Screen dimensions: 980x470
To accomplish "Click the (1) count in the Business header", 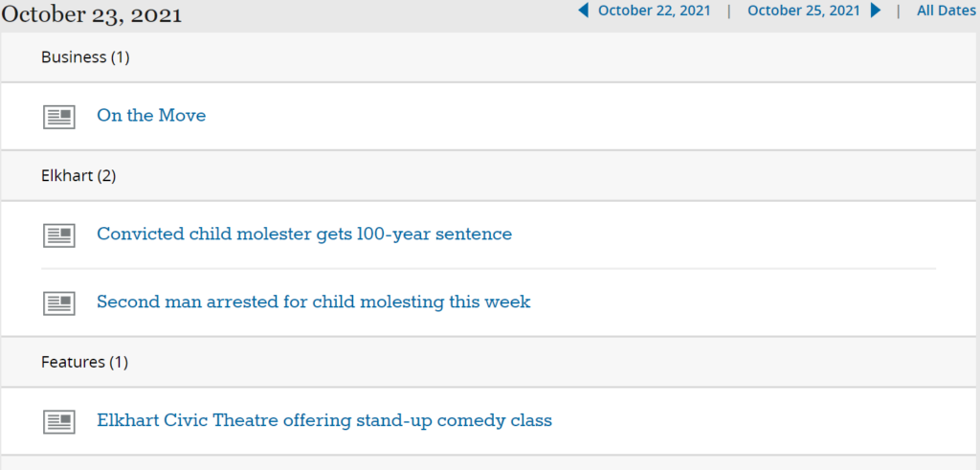I will coord(120,57).
